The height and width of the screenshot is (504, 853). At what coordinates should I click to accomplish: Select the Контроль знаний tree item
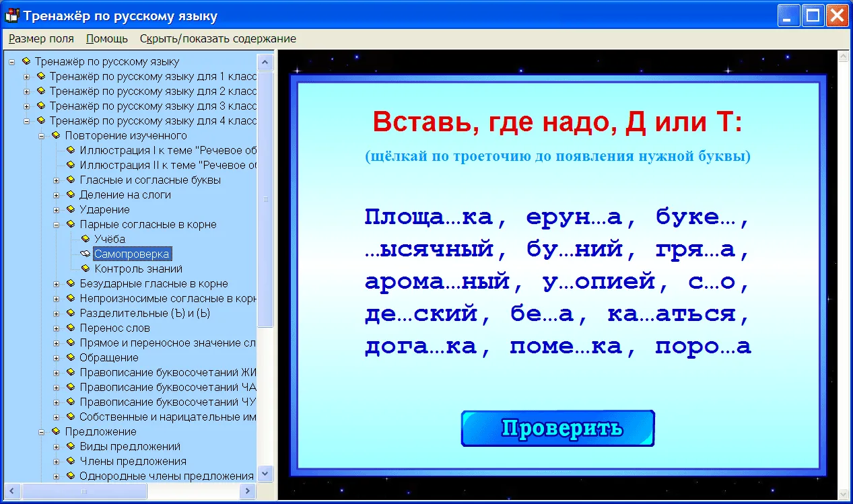tap(138, 268)
